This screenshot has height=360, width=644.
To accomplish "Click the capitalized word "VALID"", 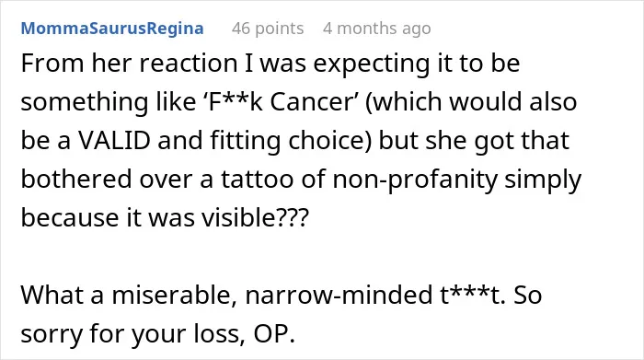I will [114, 140].
